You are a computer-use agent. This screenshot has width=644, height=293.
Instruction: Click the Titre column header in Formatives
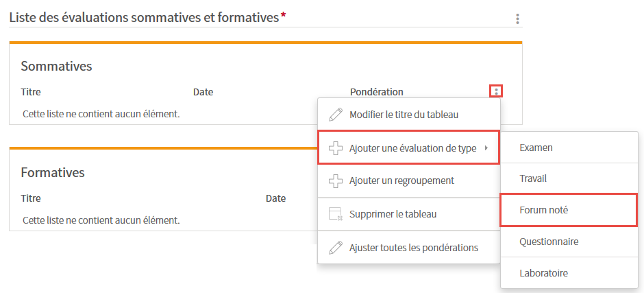(x=31, y=198)
